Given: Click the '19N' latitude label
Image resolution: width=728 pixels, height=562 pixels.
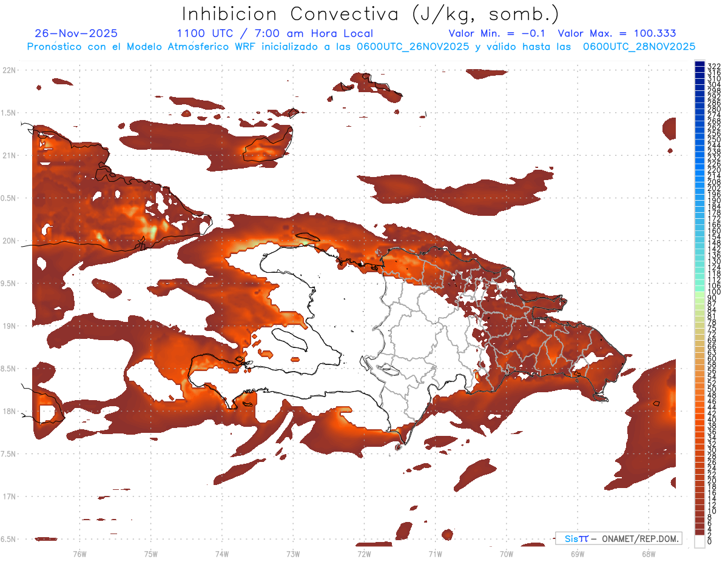Looking at the screenshot, I should tap(9, 326).
